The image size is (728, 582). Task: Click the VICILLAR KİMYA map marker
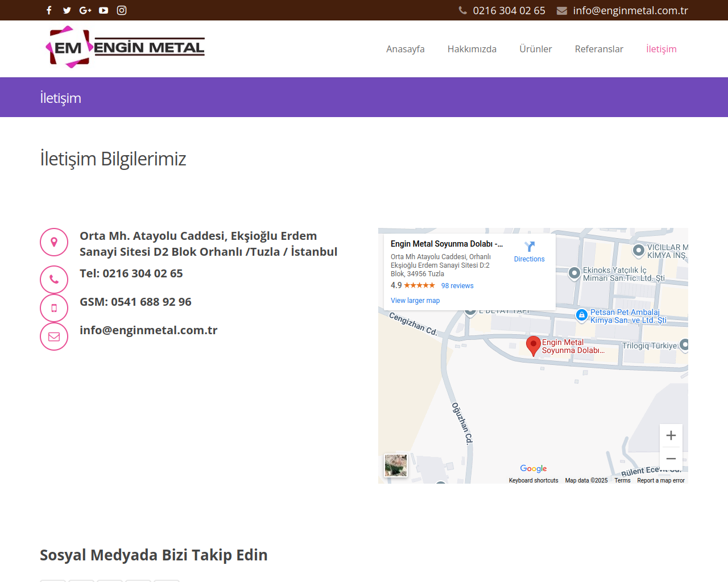[639, 250]
